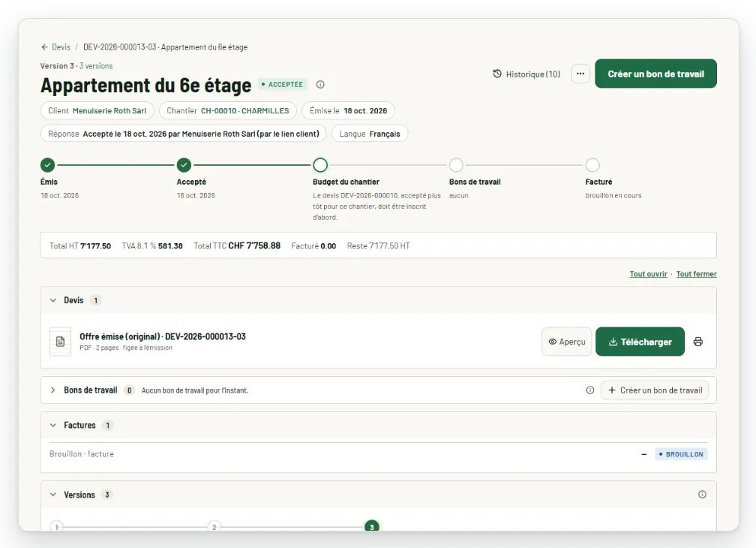Open the Historique (10) history
The height and width of the screenshot is (548, 756).
tap(526, 74)
